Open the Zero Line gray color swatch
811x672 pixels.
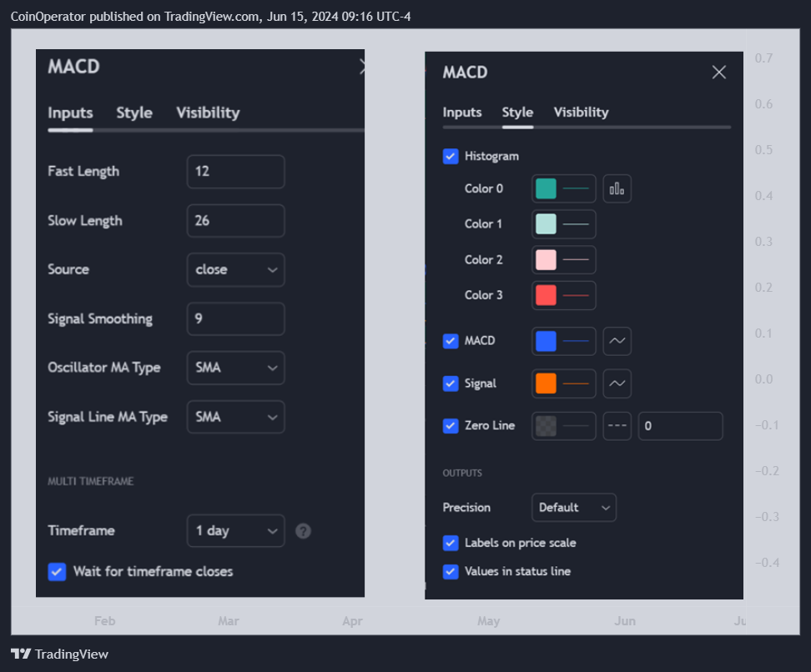(x=546, y=426)
